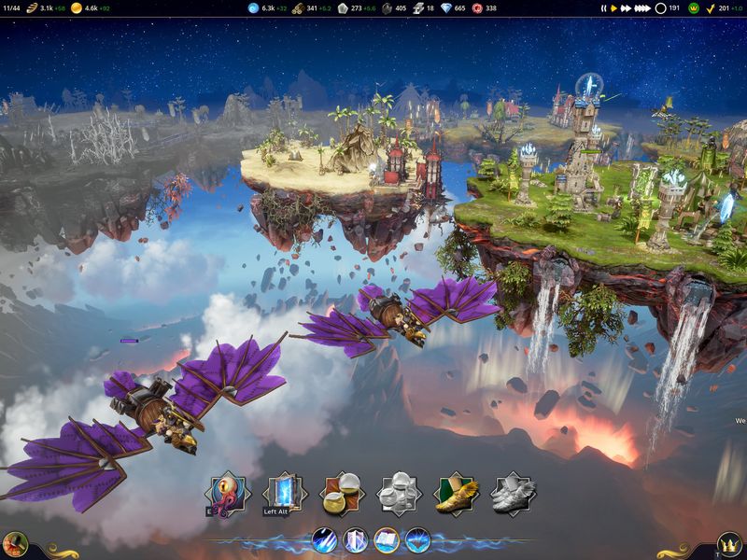Pause the game with the pause control
The image size is (747, 560).
[x=603, y=8]
